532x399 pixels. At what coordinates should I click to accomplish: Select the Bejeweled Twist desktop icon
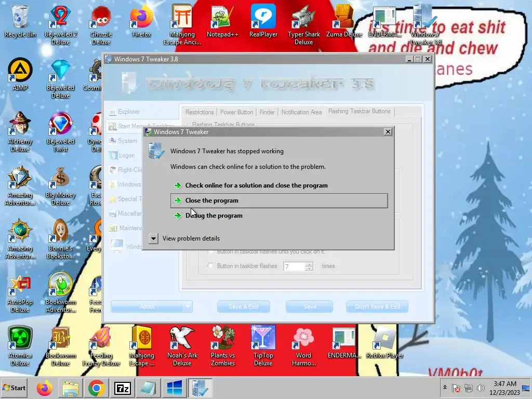[x=60, y=132]
